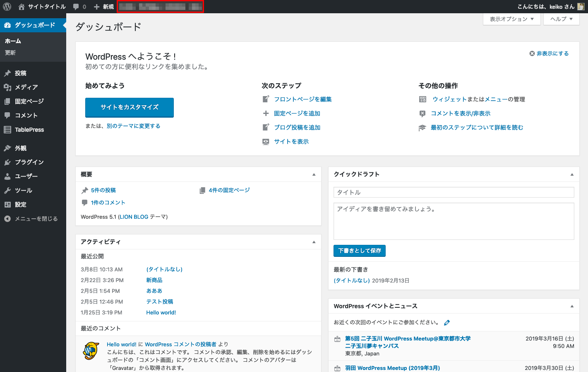Viewport: 588px width, 372px height.
Task: Open the 5件の投稿 link
Action: pos(103,190)
